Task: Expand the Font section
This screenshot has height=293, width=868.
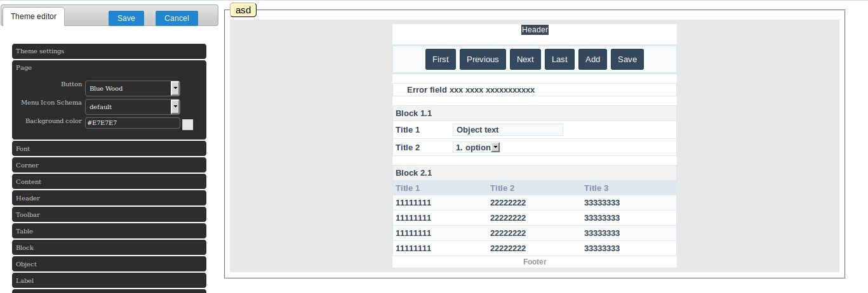Action: pyautogui.click(x=109, y=148)
